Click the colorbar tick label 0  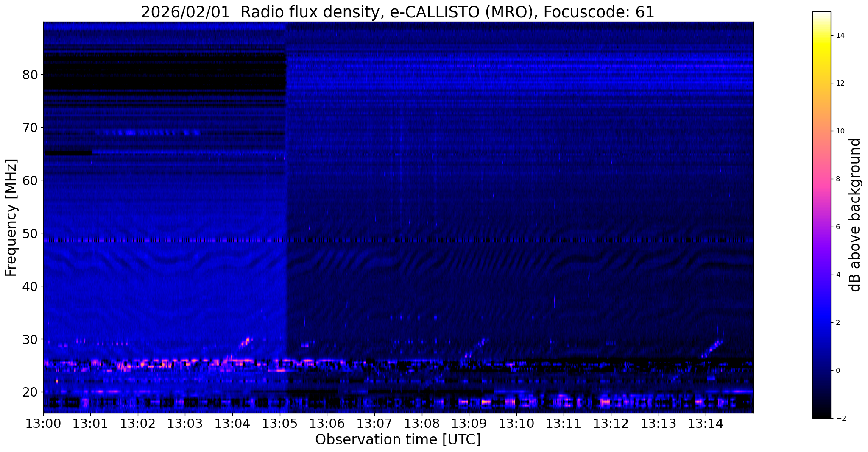coord(837,371)
